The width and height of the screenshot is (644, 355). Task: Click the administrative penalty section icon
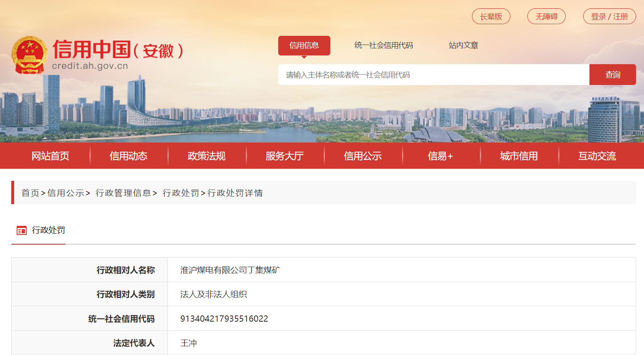click(x=21, y=230)
